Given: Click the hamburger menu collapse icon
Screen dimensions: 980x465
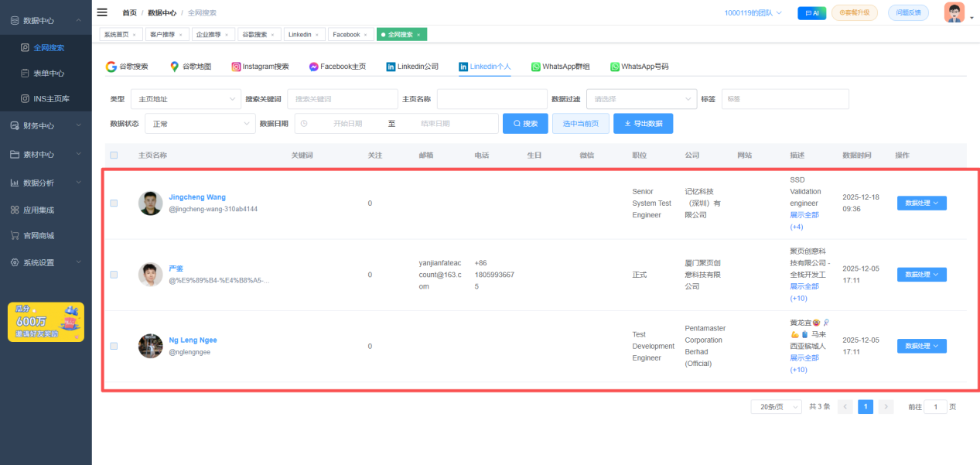Looking at the screenshot, I should 102,12.
